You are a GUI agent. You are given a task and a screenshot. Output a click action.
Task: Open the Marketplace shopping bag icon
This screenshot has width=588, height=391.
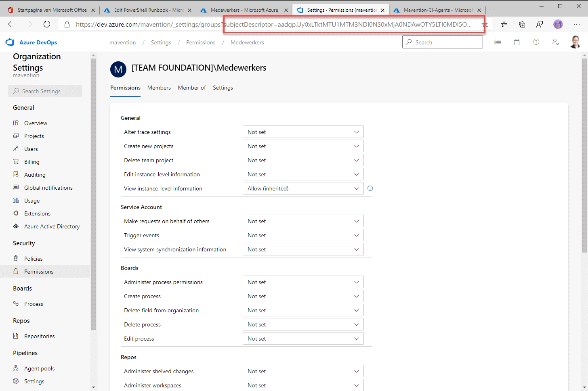(517, 42)
